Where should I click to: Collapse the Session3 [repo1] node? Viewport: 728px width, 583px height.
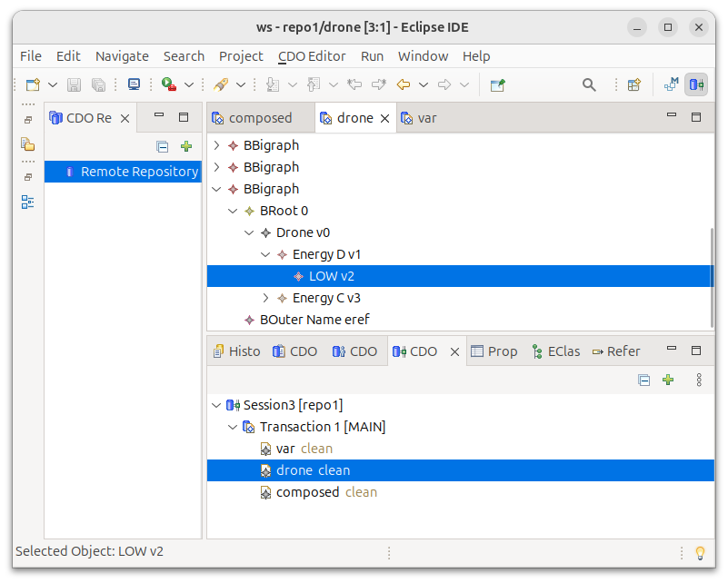(216, 405)
